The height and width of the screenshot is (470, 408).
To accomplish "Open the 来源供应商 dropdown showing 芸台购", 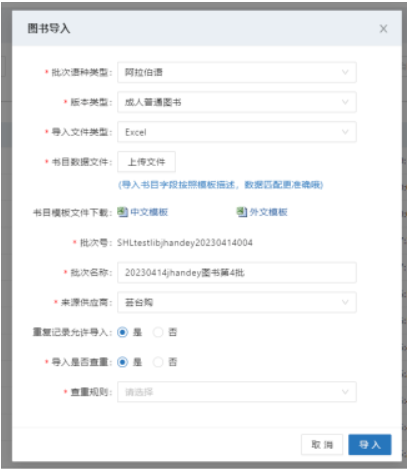I will pos(237,302).
